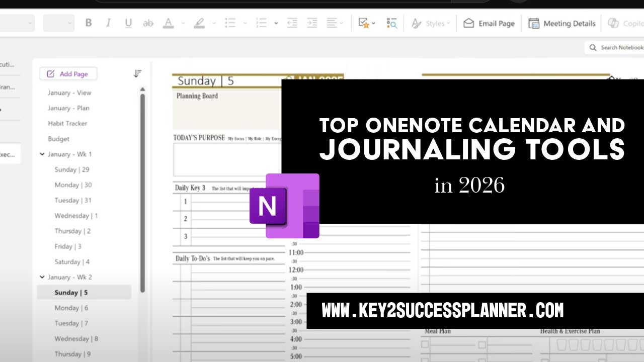Image resolution: width=644 pixels, height=362 pixels.
Task: Open the numbering style dropdown arrow
Action: (276, 23)
